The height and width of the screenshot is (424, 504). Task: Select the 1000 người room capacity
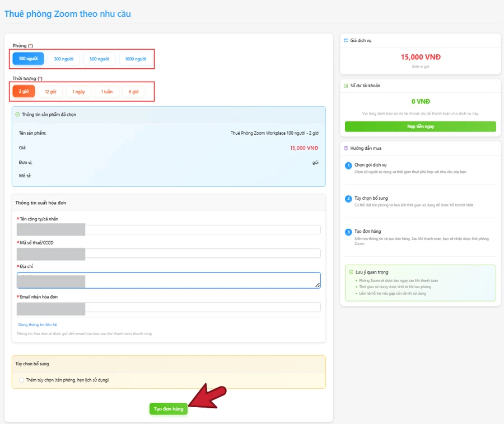136,59
